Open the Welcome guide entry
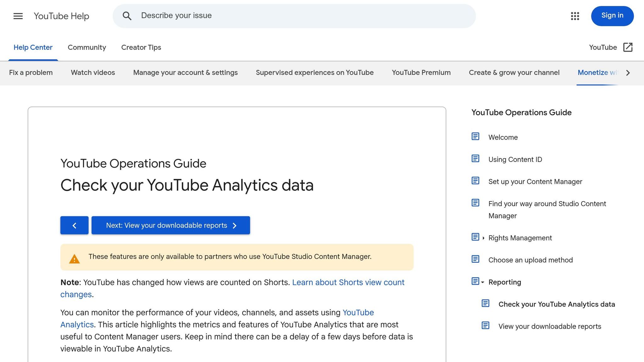 click(x=503, y=137)
